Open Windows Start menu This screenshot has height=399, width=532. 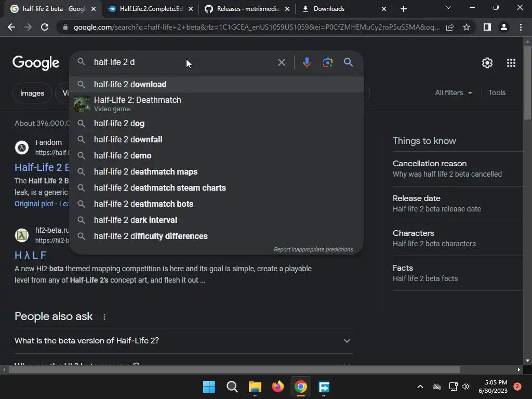(x=209, y=387)
